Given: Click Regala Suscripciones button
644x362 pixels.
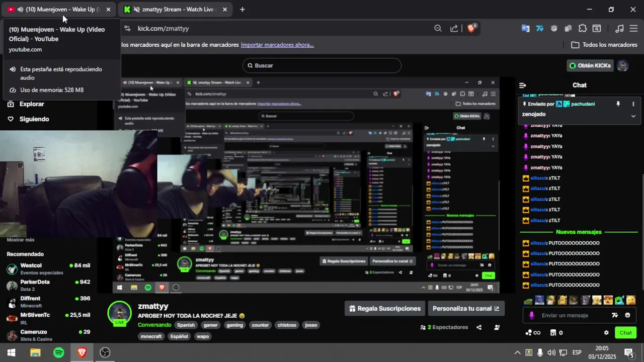Looking at the screenshot, I should [385, 309].
